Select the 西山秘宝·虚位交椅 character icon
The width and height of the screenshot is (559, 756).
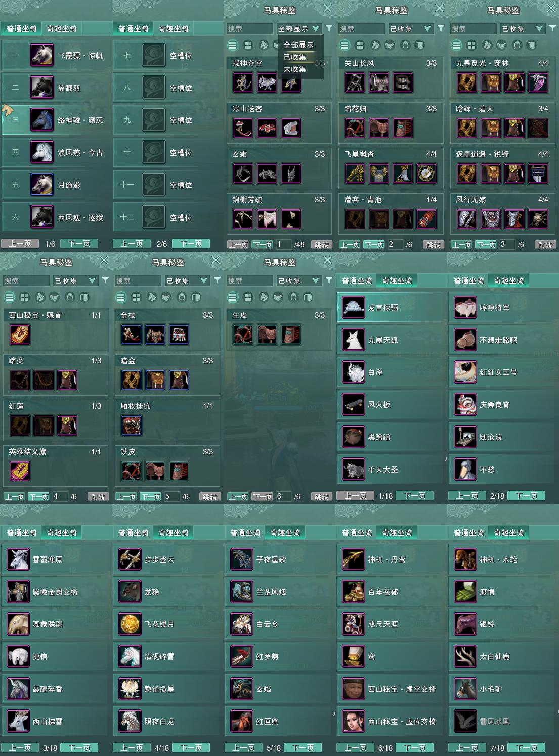tap(354, 721)
